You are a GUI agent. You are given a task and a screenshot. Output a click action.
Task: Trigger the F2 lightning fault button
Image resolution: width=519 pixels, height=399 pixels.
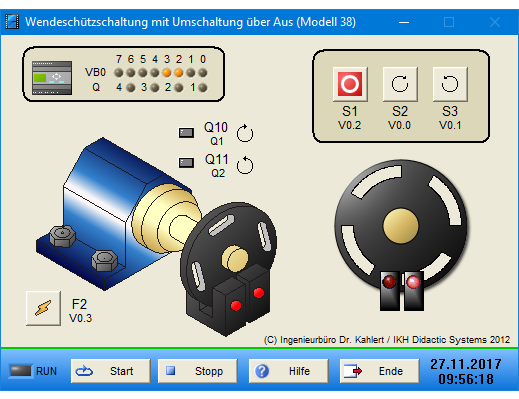[x=43, y=308]
